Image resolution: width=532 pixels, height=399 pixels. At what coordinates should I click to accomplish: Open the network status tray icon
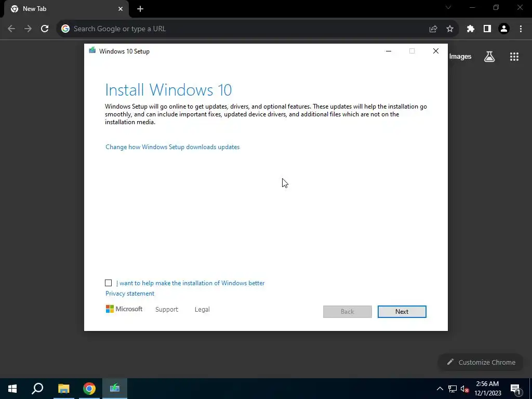(x=453, y=389)
